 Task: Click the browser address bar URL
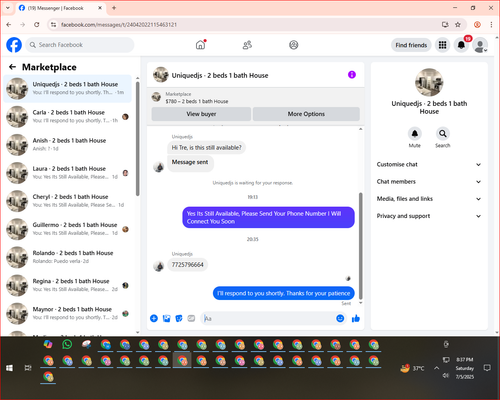point(119,25)
